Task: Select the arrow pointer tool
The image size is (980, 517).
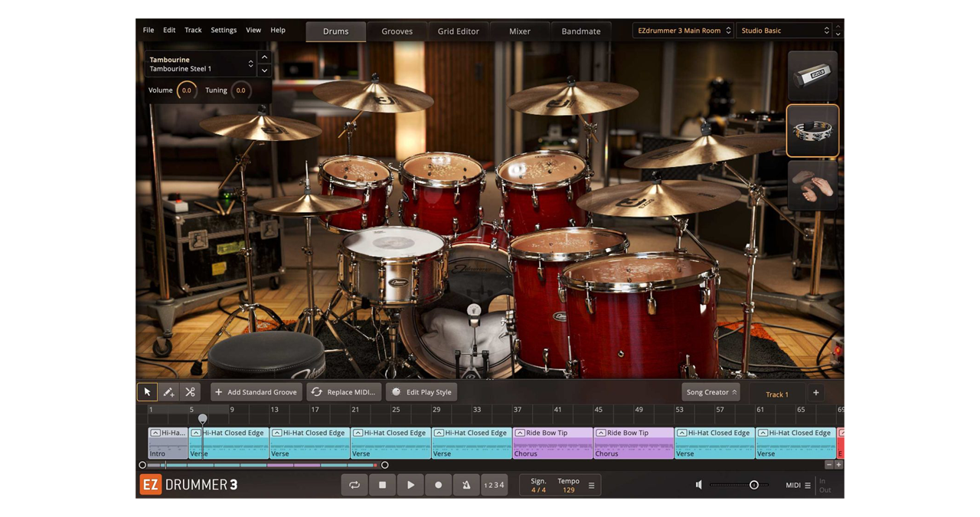Action: 147,392
